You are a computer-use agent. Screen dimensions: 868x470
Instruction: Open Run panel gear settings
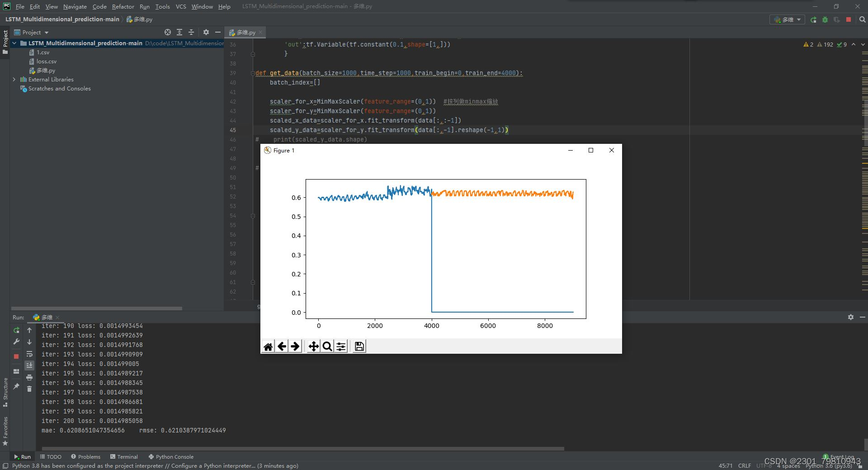pos(851,317)
